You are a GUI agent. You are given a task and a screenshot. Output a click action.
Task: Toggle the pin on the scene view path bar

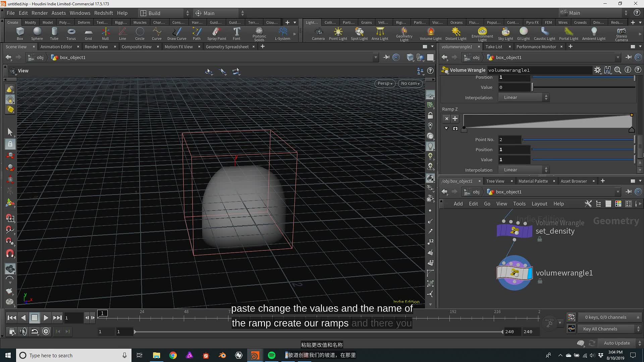(x=386, y=57)
